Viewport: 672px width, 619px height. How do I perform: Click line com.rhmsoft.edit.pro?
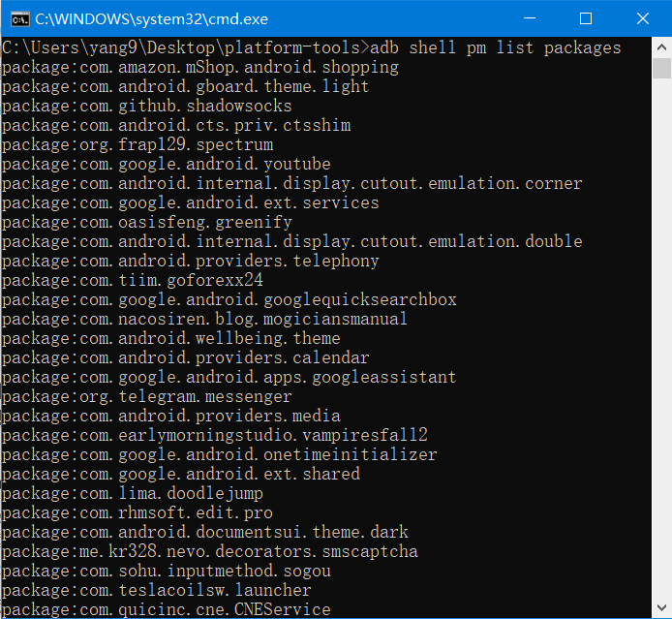137,512
